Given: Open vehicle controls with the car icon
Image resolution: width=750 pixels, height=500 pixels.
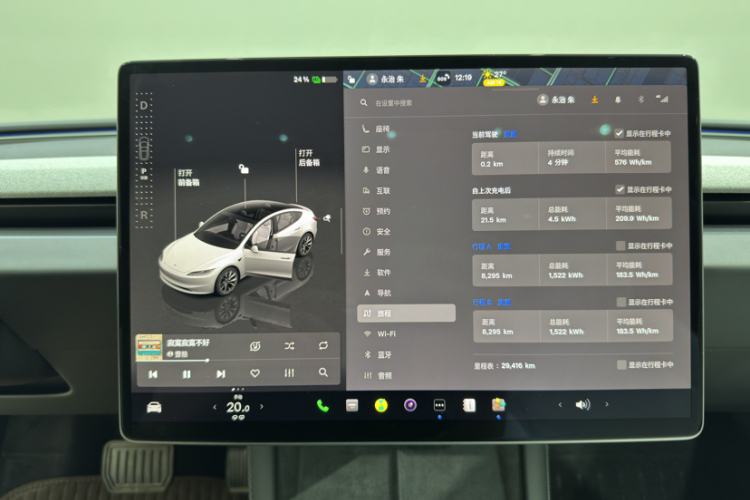Looking at the screenshot, I should click(154, 407).
